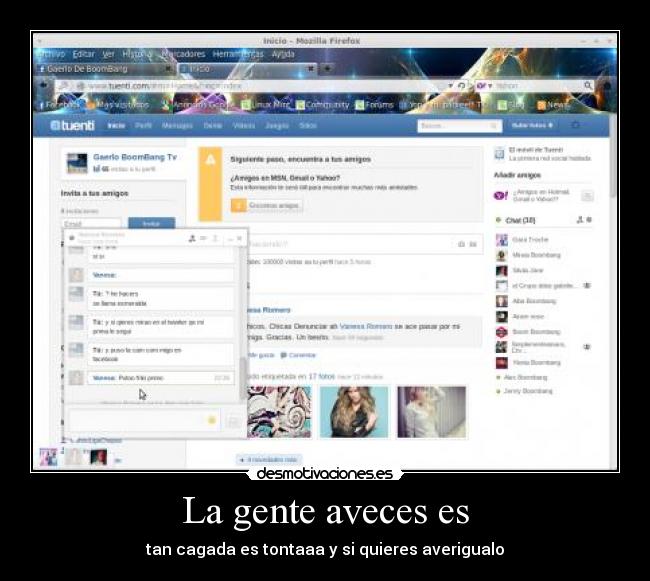Open a new browser tab
Viewport: 650px width, 581px height.
327,68
